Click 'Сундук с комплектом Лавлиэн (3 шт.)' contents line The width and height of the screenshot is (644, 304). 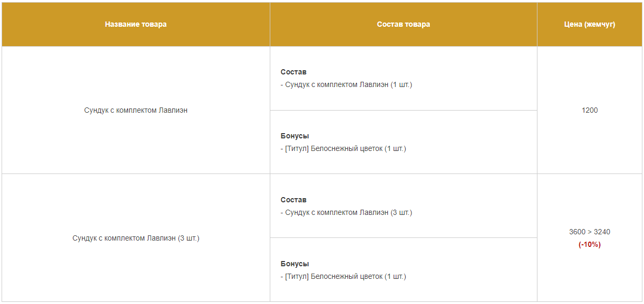[346, 213]
